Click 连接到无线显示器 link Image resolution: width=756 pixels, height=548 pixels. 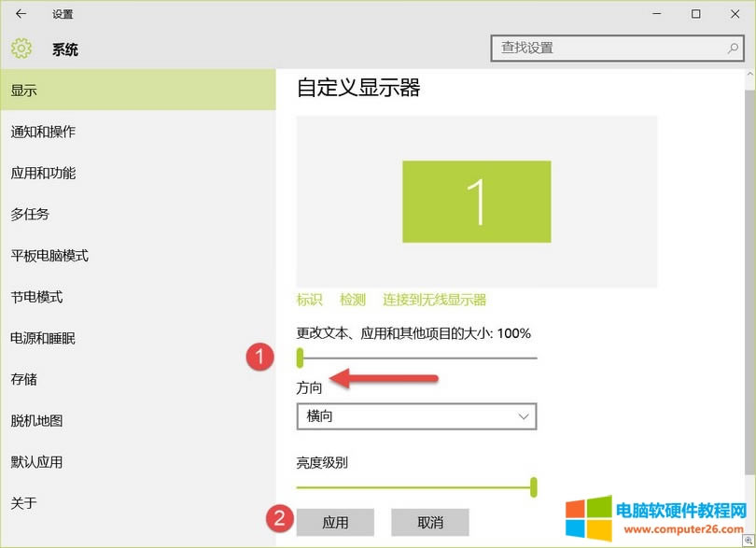[x=434, y=300]
